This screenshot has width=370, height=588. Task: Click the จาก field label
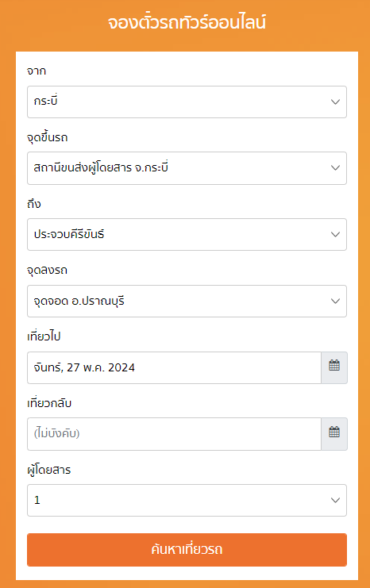(37, 71)
